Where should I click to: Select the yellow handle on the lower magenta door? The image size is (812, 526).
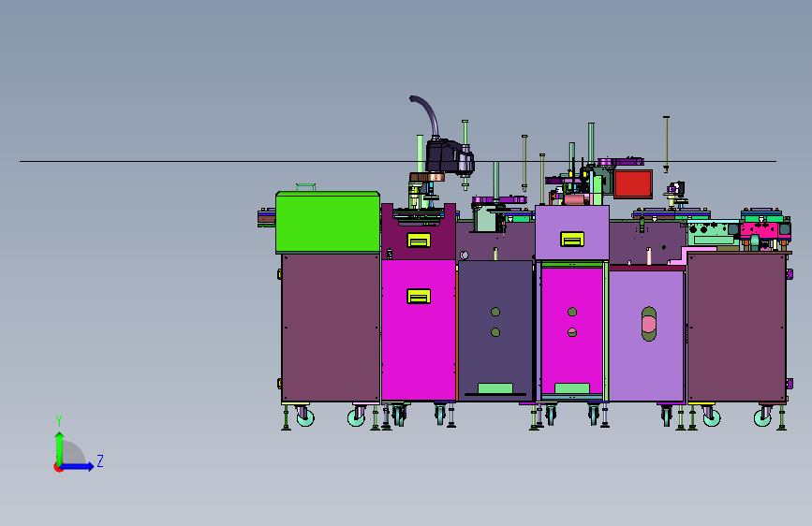click(x=419, y=296)
